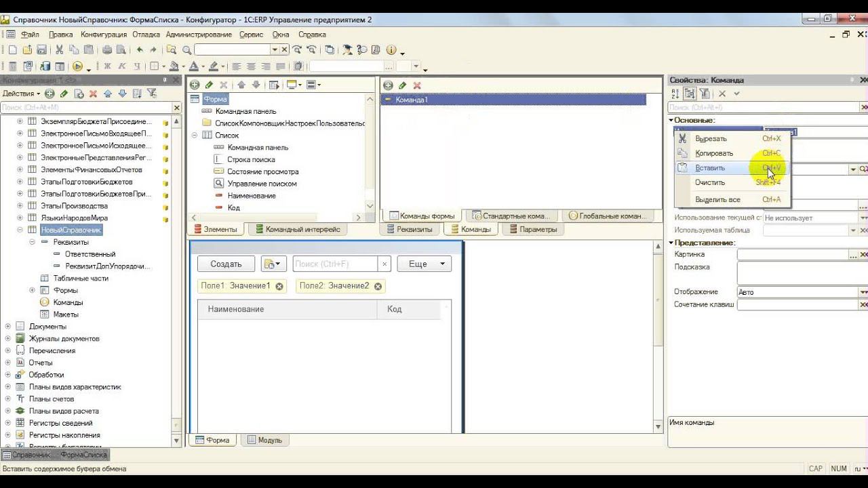Toggle italic formatting (К) icon
The width and height of the screenshot is (868, 488).
tap(122, 66)
